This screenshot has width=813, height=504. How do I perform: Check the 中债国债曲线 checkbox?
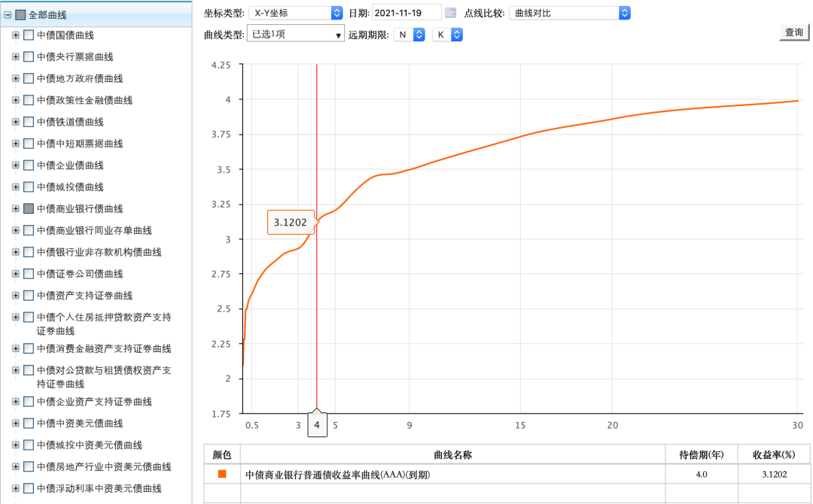[x=29, y=35]
